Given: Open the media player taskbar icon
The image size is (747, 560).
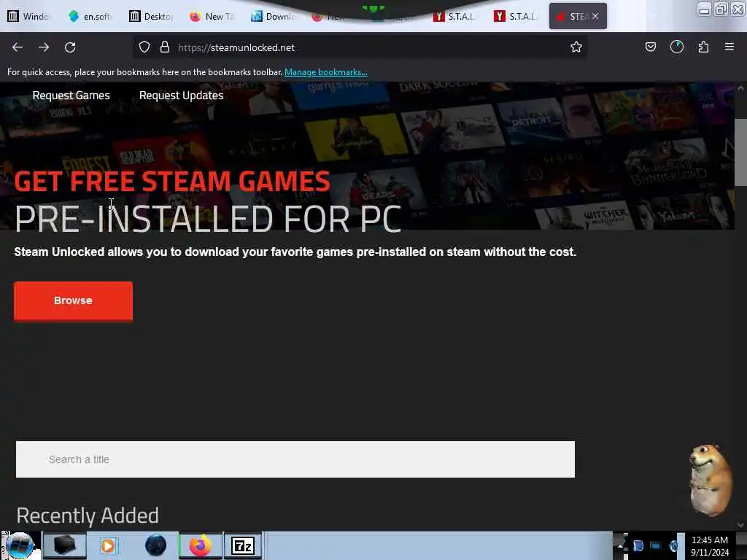Looking at the screenshot, I should (x=108, y=545).
